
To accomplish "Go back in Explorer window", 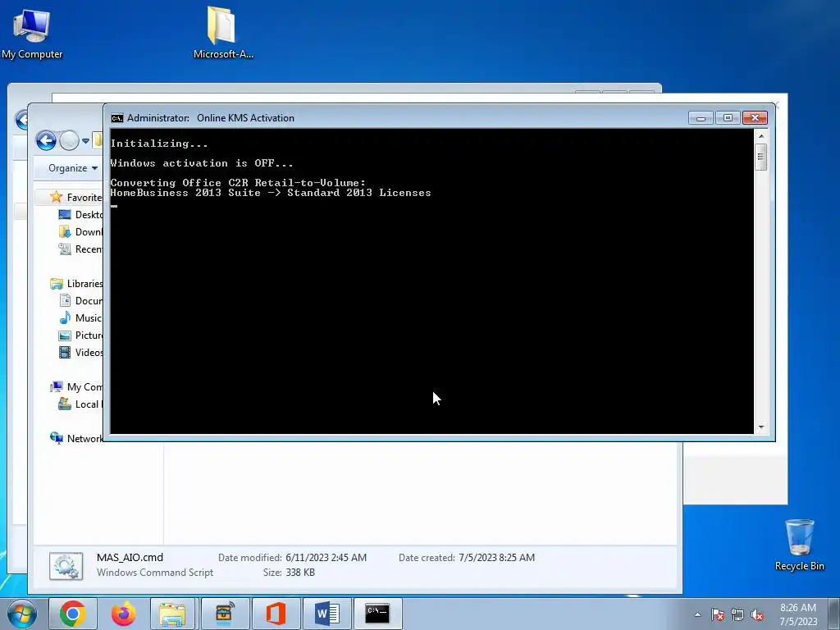I will pyautogui.click(x=46, y=141).
